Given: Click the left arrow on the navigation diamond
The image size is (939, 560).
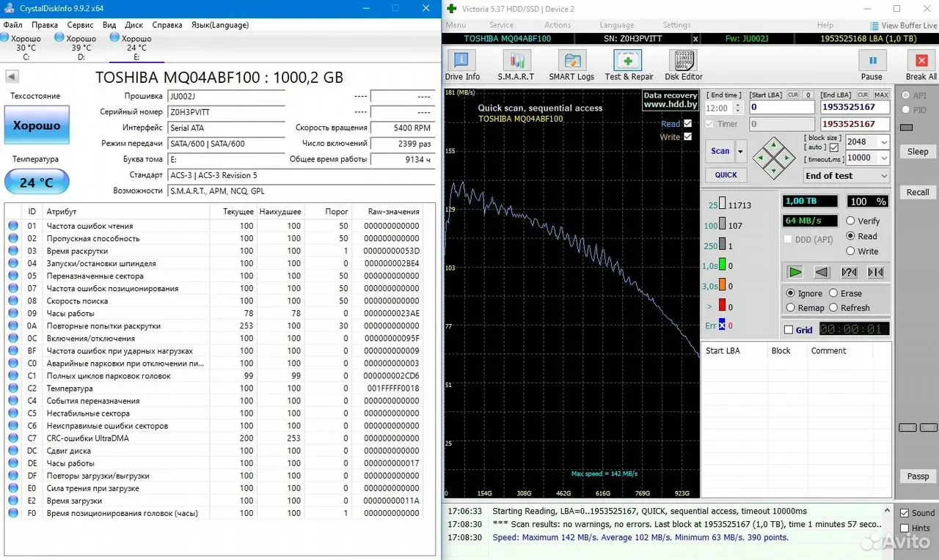Looking at the screenshot, I should point(761,157).
